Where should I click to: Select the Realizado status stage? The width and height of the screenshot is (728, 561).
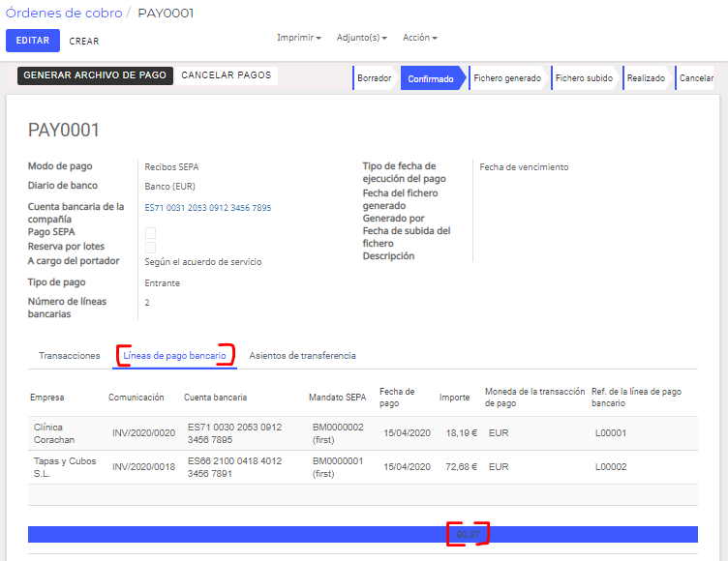pyautogui.click(x=646, y=78)
